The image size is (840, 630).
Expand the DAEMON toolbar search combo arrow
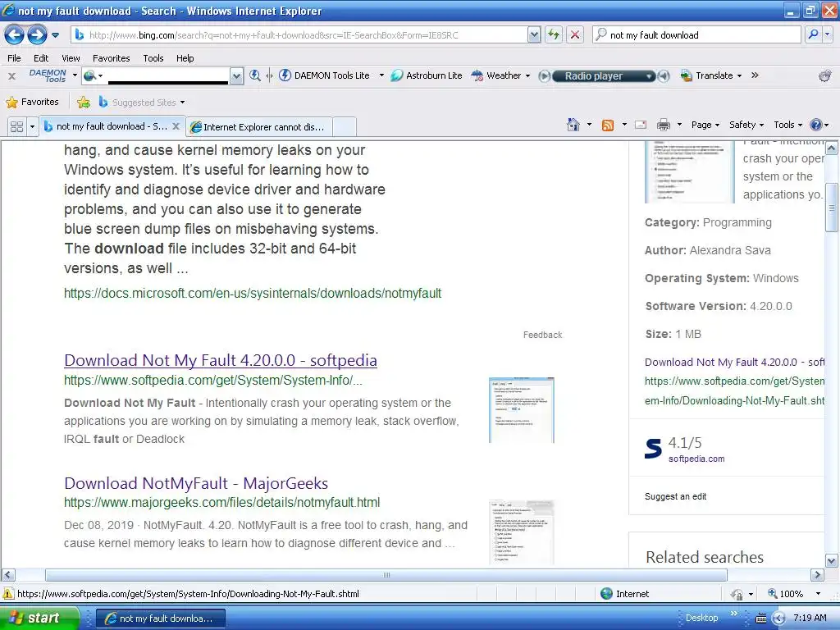click(x=237, y=76)
